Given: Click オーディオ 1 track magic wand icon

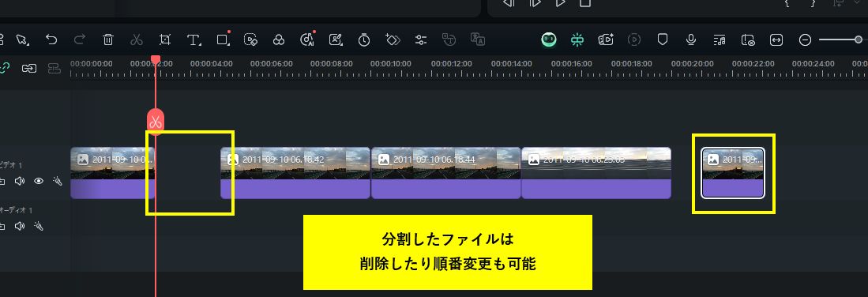Looking at the screenshot, I should click(x=38, y=226).
